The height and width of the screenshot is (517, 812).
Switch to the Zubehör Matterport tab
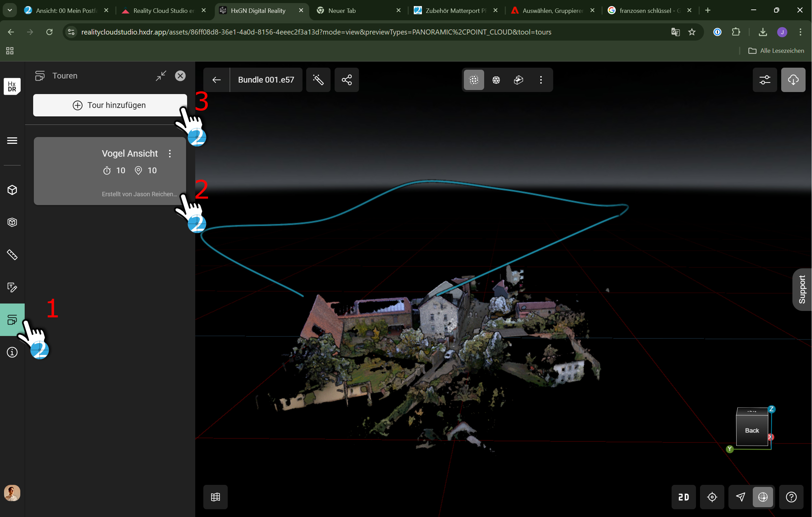click(x=456, y=10)
